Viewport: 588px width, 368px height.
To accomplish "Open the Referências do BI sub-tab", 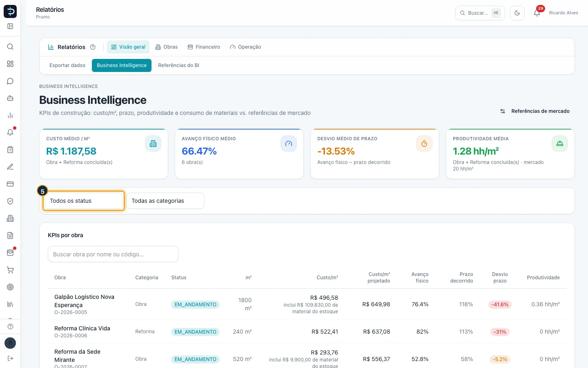I will [x=178, y=65].
